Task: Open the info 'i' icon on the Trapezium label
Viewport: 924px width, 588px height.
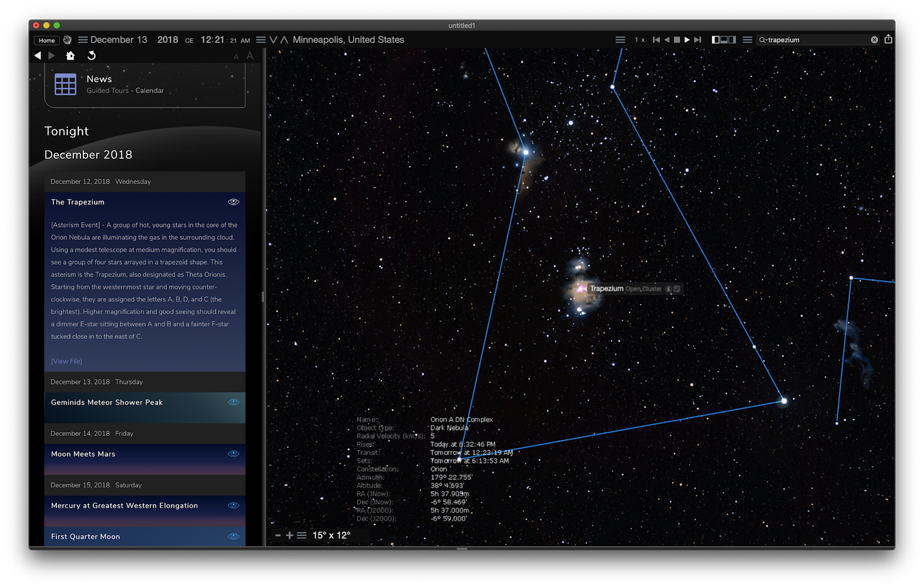Action: [x=668, y=288]
